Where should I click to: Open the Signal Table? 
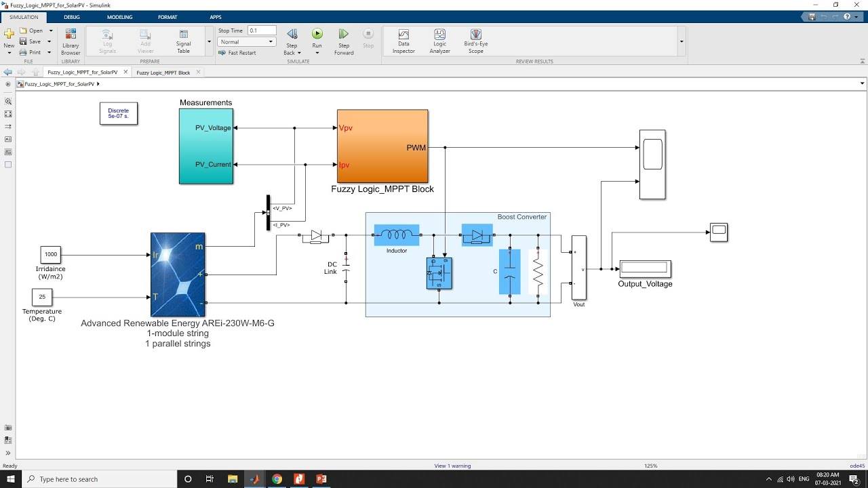(x=184, y=41)
